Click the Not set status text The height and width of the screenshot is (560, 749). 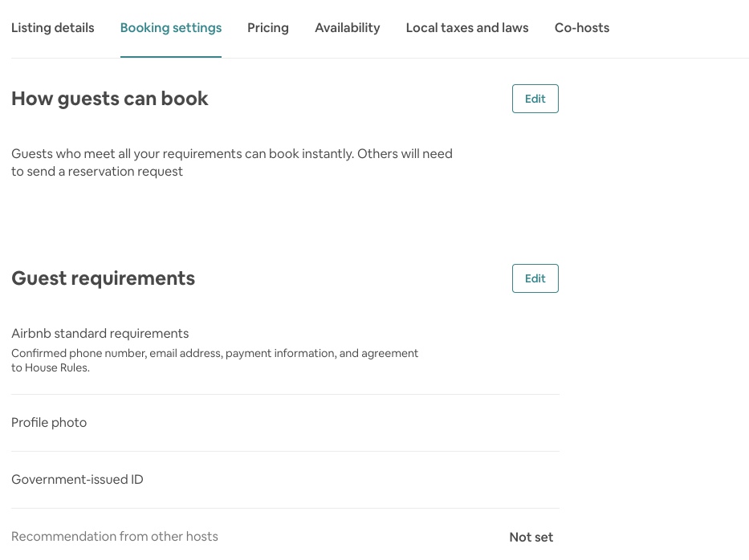click(x=531, y=538)
